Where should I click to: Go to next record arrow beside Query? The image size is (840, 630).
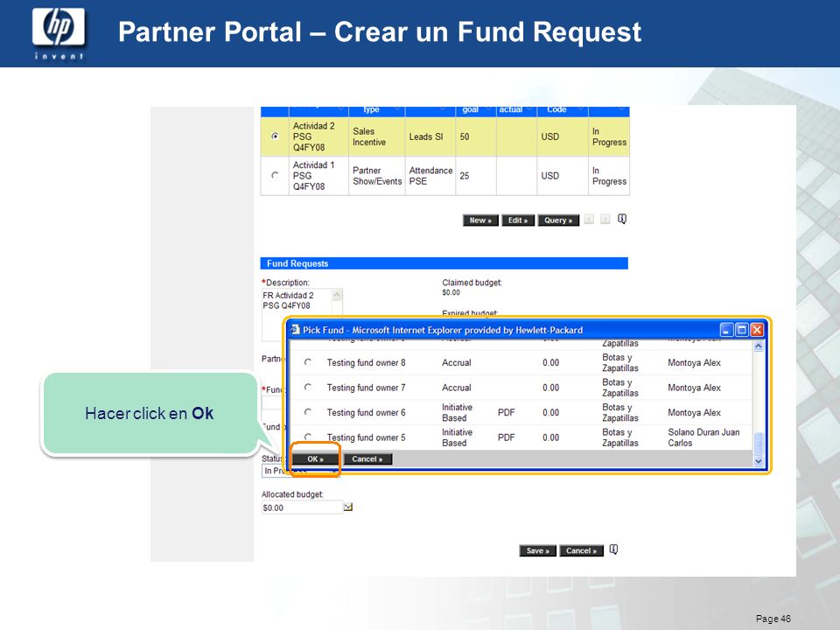pyautogui.click(x=605, y=219)
